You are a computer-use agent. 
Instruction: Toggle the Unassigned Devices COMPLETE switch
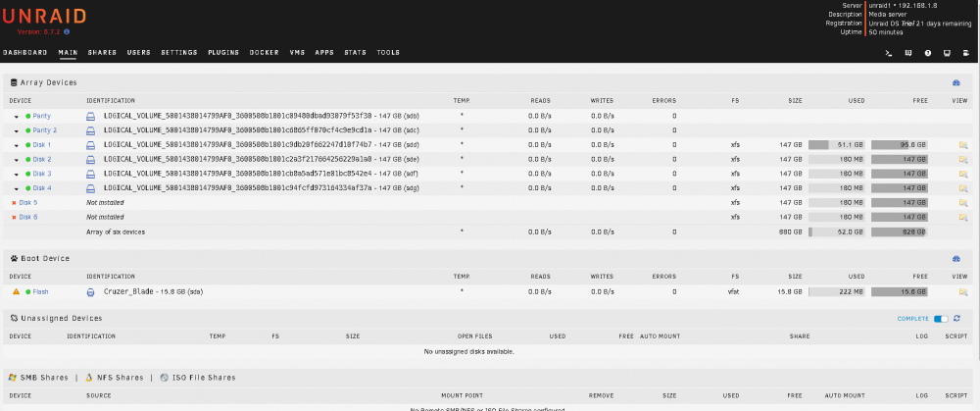coord(941,319)
